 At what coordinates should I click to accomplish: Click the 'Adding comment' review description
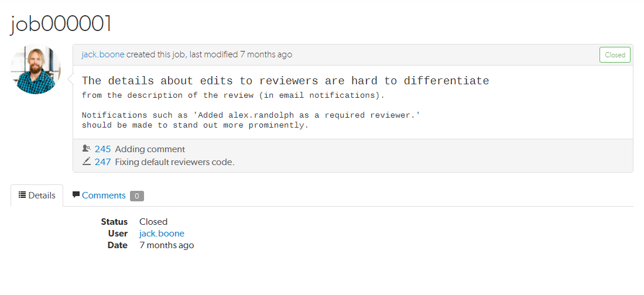[150, 149]
